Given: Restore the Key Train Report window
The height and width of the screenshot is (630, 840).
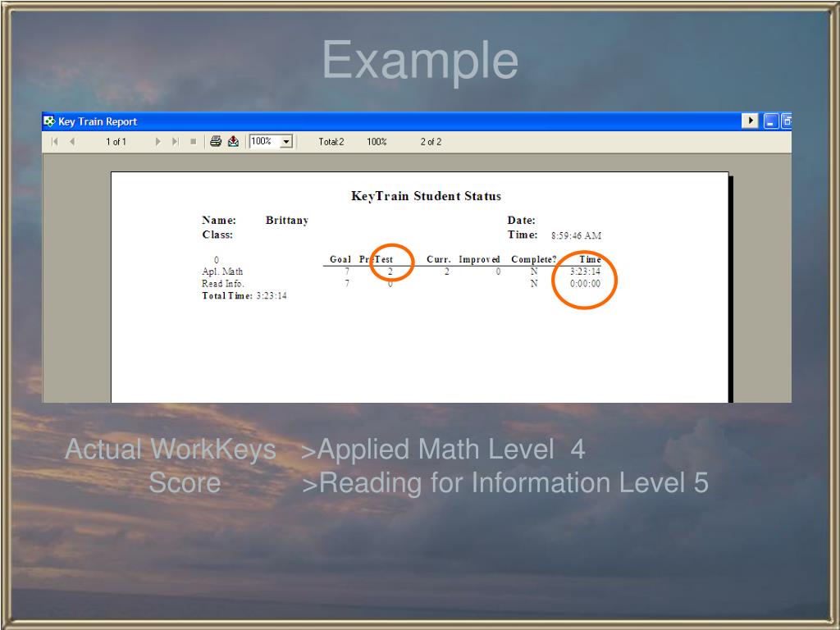Looking at the screenshot, I should [x=787, y=121].
